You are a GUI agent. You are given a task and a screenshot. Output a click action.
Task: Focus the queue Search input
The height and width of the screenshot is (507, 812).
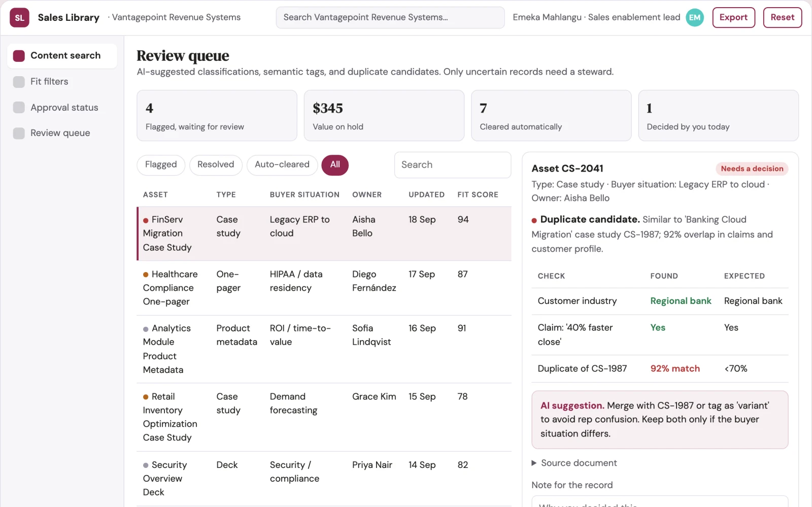453,165
